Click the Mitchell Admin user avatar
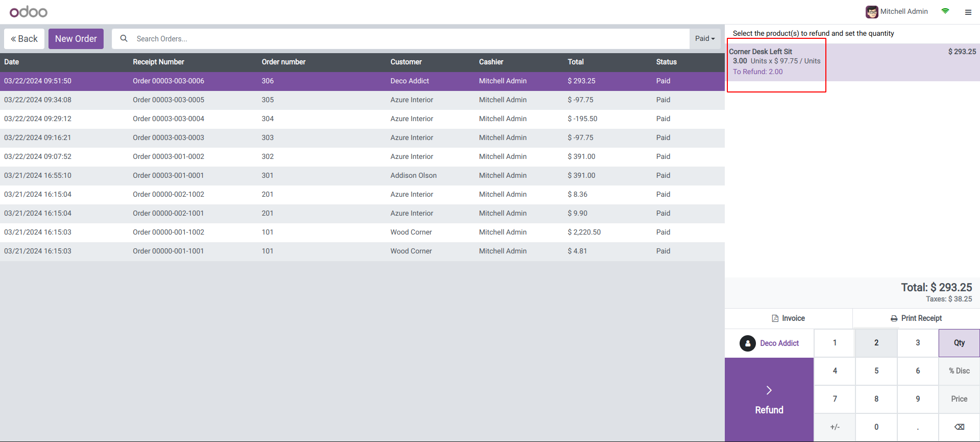The width and height of the screenshot is (980, 442). click(872, 12)
